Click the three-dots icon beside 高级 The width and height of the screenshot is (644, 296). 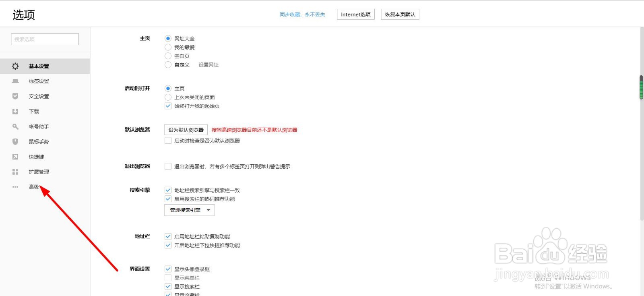point(15,187)
